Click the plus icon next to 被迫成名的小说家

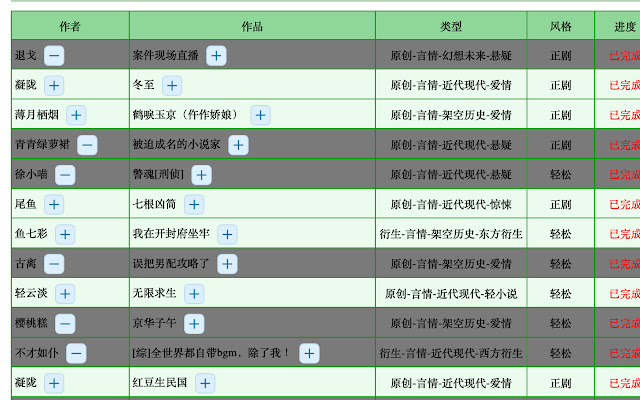(x=238, y=145)
